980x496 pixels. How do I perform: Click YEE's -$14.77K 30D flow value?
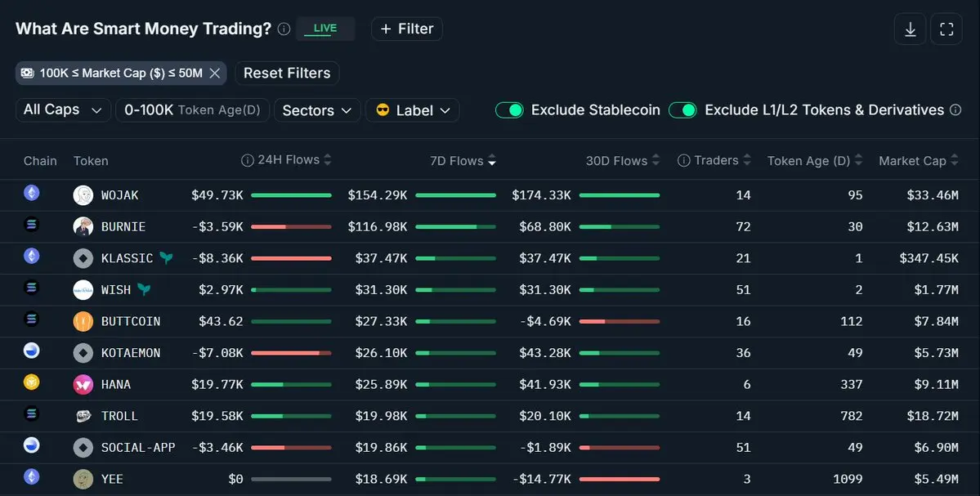point(541,479)
